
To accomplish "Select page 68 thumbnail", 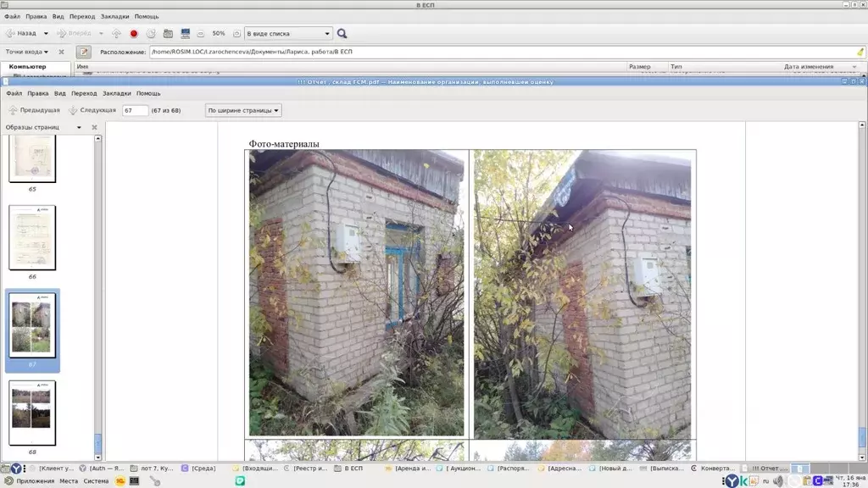I will pos(32,413).
